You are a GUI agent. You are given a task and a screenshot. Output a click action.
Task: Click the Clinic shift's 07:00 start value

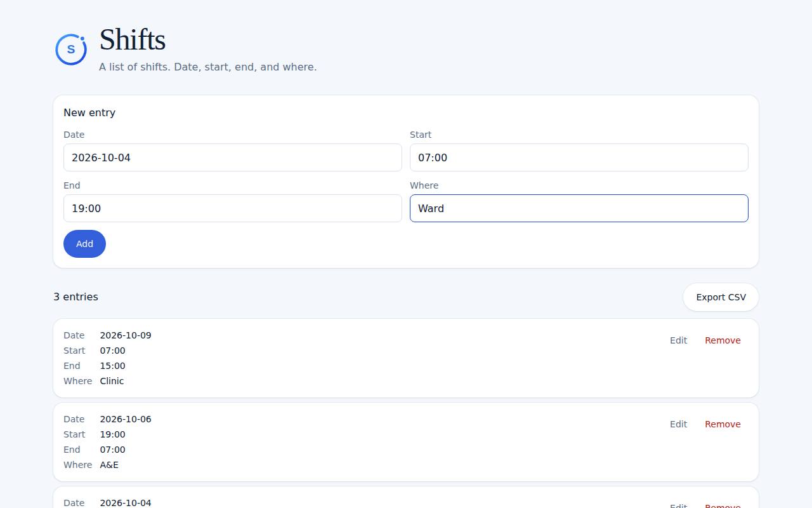[112, 351]
